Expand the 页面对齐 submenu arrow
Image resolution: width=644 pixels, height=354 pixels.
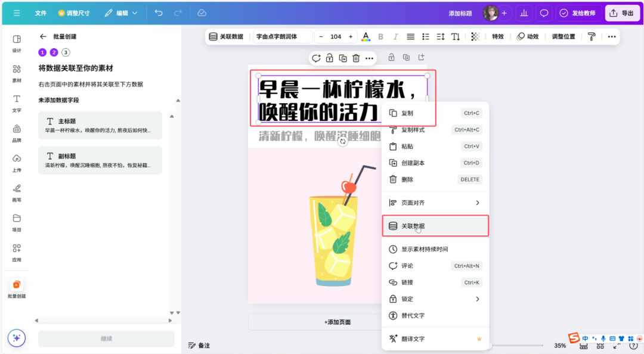click(477, 203)
